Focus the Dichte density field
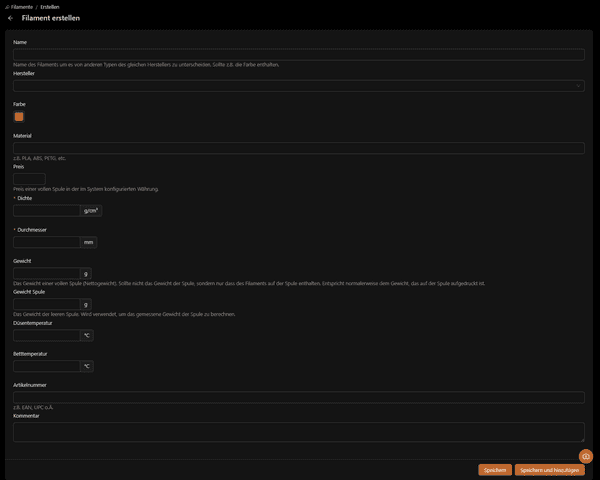The image size is (600, 480). pos(46,211)
